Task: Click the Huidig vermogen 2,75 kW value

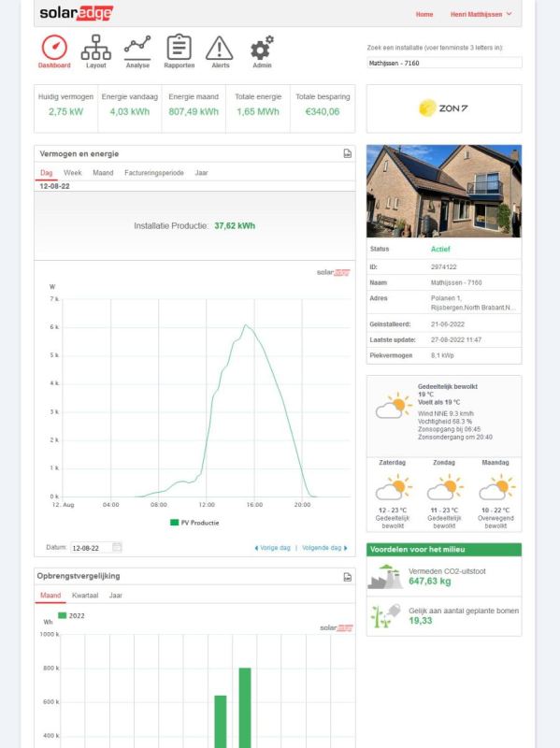Action: [x=65, y=111]
